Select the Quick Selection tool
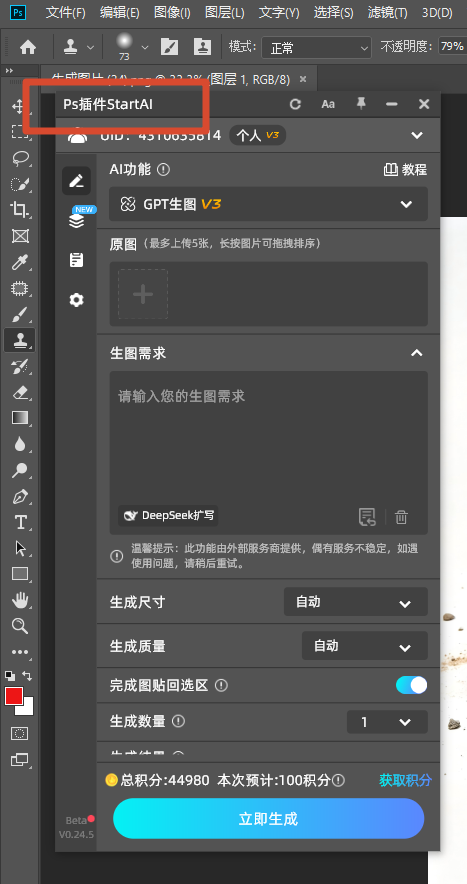The image size is (467, 884). point(20,184)
